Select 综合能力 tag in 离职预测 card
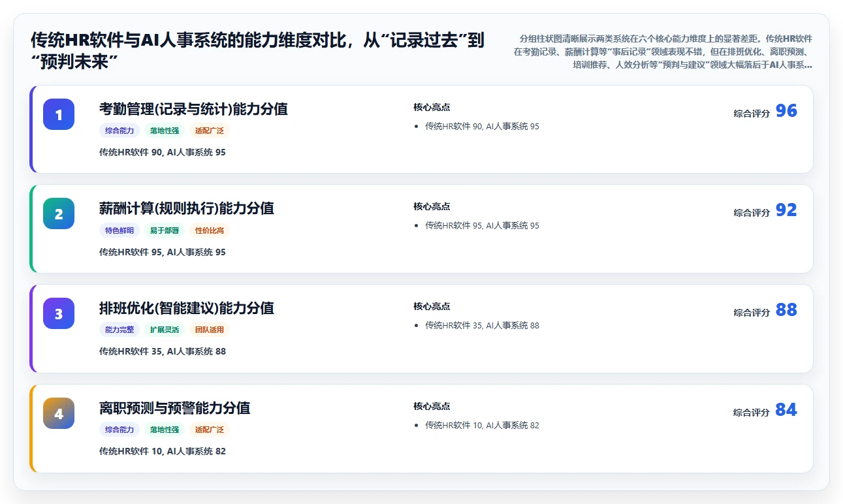The height and width of the screenshot is (504, 843). tap(119, 430)
